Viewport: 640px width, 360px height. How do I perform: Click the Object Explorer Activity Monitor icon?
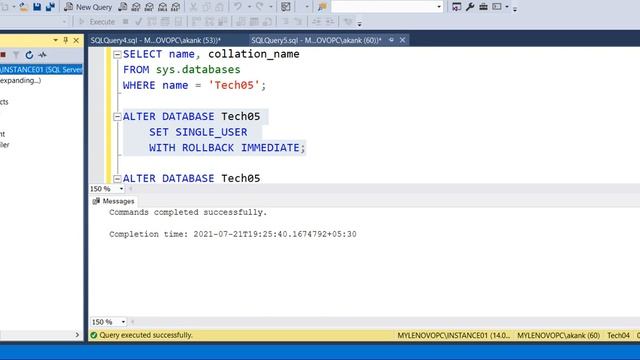[42, 55]
